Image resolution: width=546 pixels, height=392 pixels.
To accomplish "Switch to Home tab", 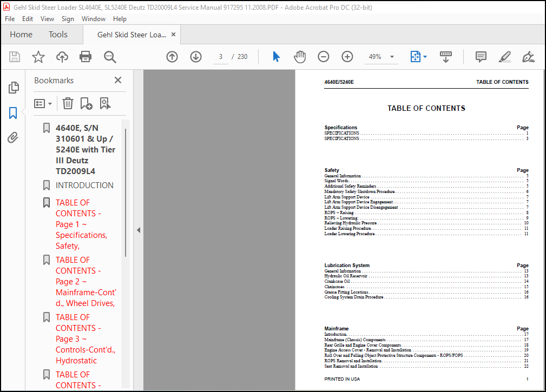I will click(21, 35).
